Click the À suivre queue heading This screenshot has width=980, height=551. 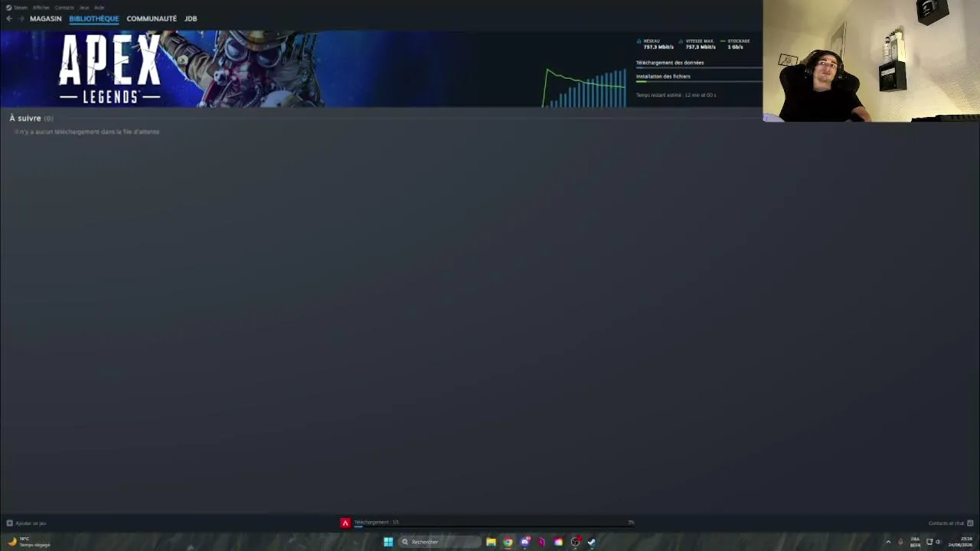(31, 119)
